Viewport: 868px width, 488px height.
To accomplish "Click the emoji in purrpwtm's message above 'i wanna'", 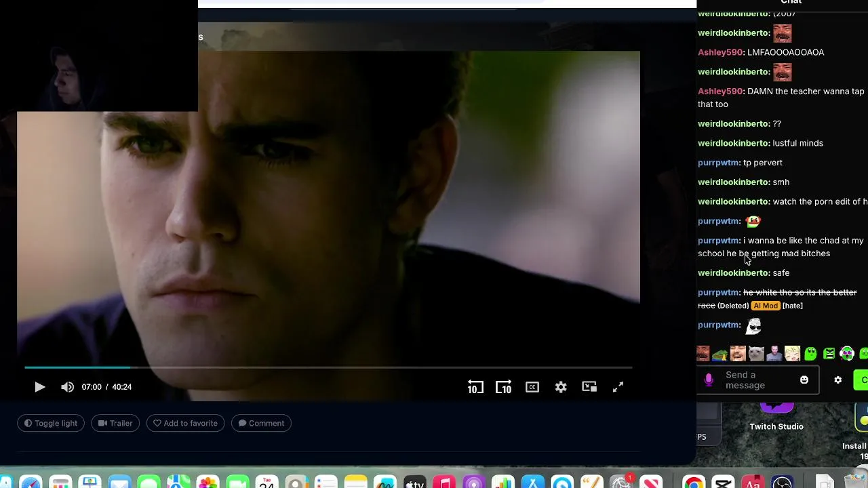I will [x=753, y=221].
